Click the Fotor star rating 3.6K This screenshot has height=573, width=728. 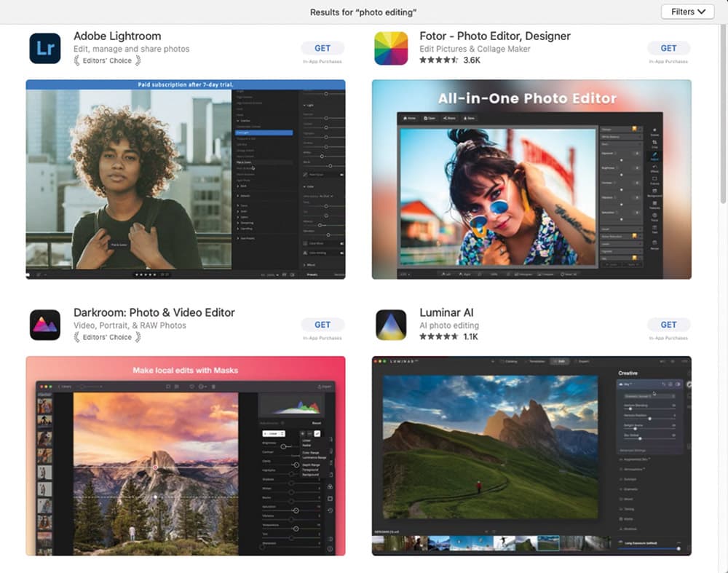point(450,60)
